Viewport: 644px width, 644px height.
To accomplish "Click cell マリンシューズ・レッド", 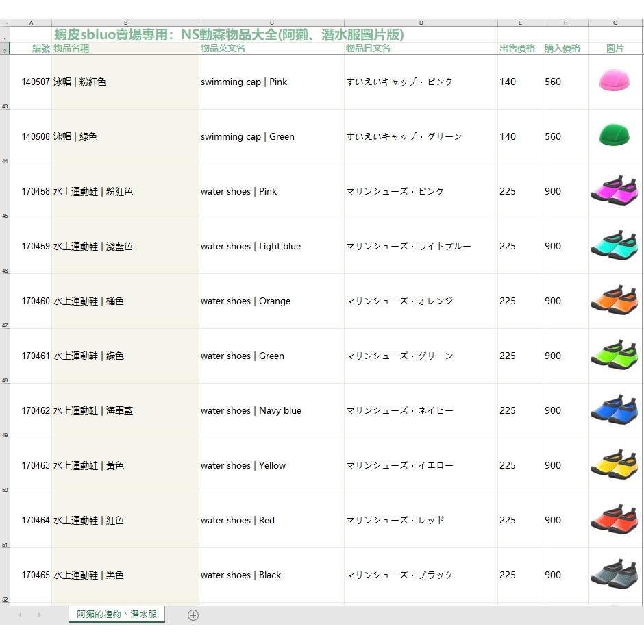I will [421, 521].
